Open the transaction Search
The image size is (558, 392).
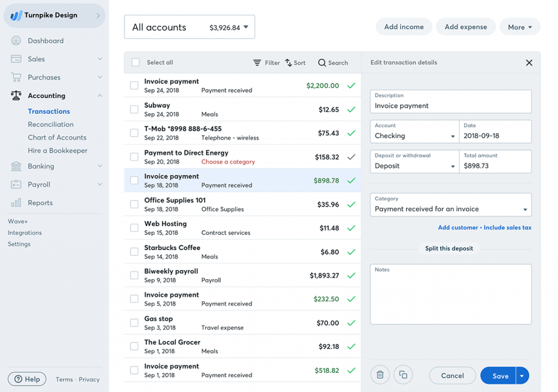[x=333, y=63]
